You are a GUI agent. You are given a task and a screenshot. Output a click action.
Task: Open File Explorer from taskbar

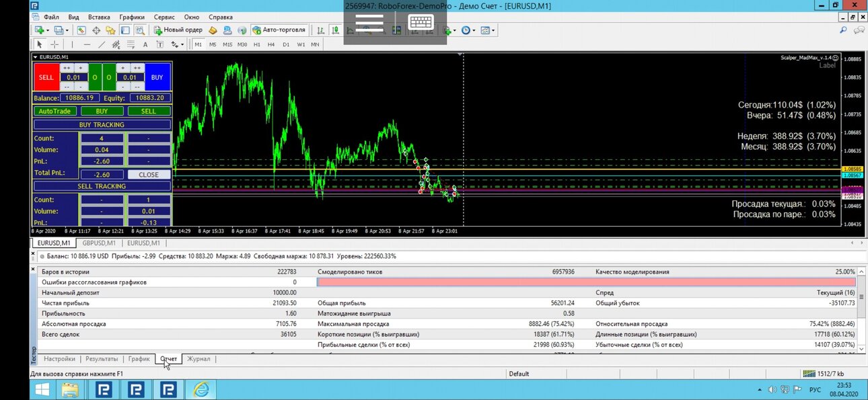coord(71,389)
